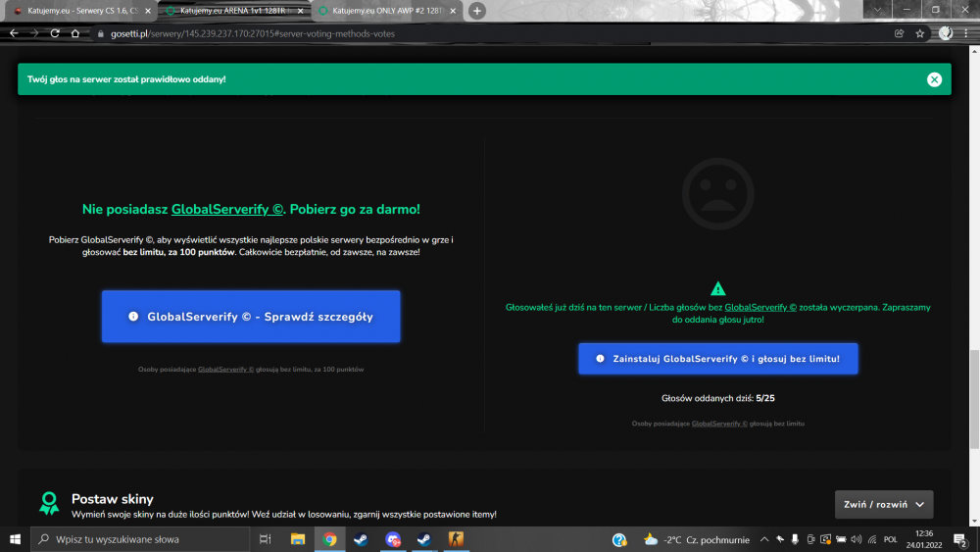980x552 pixels.
Task: Click the text Głosów oddanych dziś: 5/25
Action: point(717,398)
